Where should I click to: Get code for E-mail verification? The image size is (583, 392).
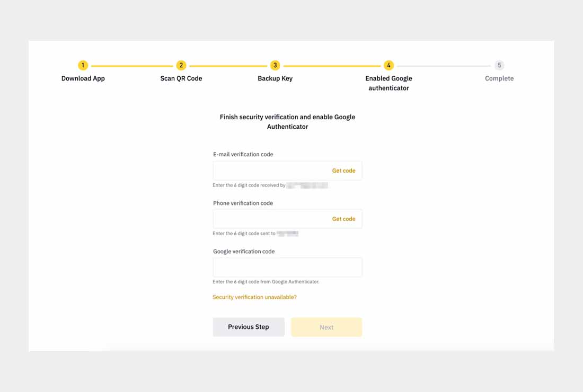click(343, 171)
